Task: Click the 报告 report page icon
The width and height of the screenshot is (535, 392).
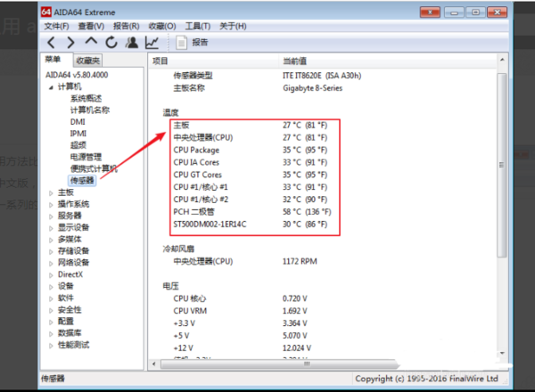Action: 181,43
